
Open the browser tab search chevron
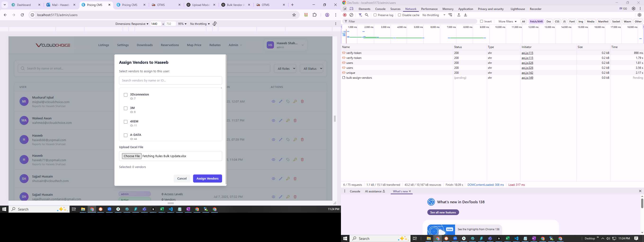click(x=4, y=5)
